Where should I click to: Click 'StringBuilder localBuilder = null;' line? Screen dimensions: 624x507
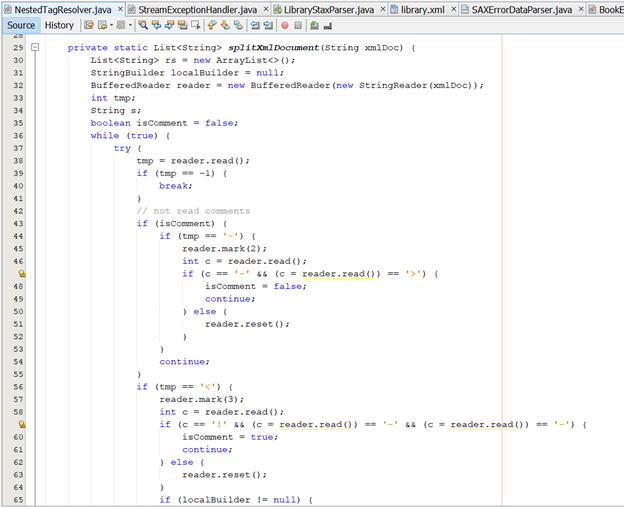[x=187, y=73]
